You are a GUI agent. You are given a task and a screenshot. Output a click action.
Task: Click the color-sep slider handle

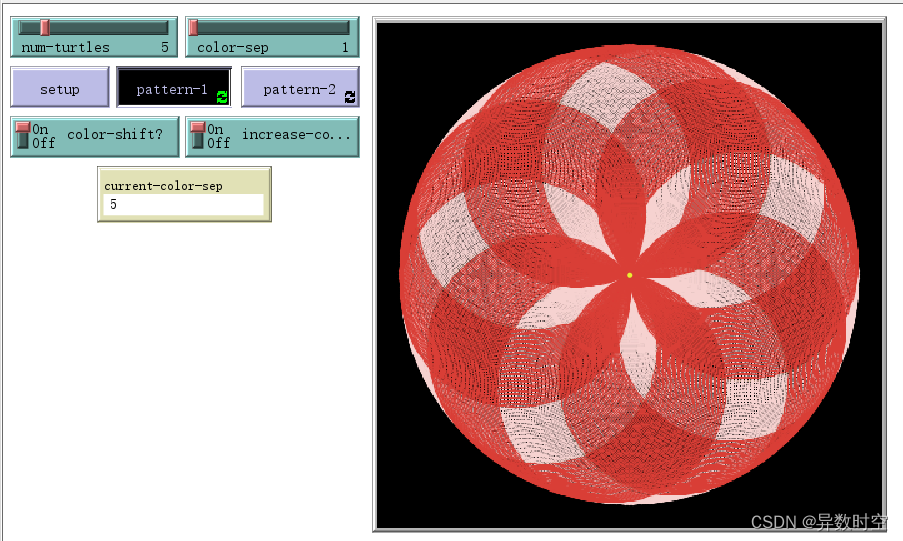coord(194,27)
